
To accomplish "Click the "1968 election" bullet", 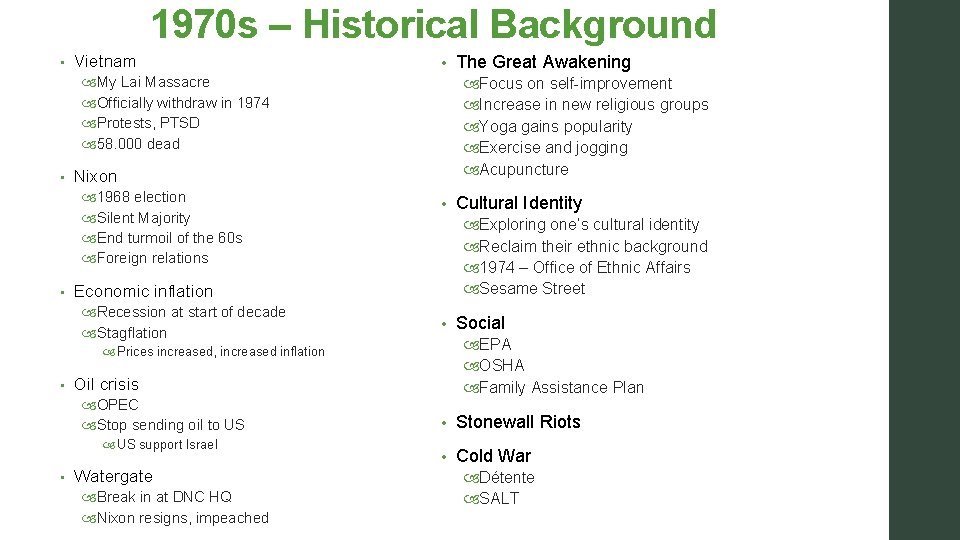I will click(x=141, y=197).
